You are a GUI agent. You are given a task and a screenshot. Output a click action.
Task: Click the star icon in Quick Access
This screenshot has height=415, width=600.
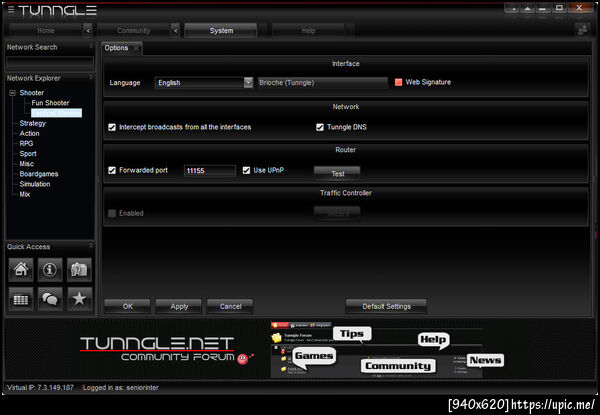pyautogui.click(x=79, y=298)
